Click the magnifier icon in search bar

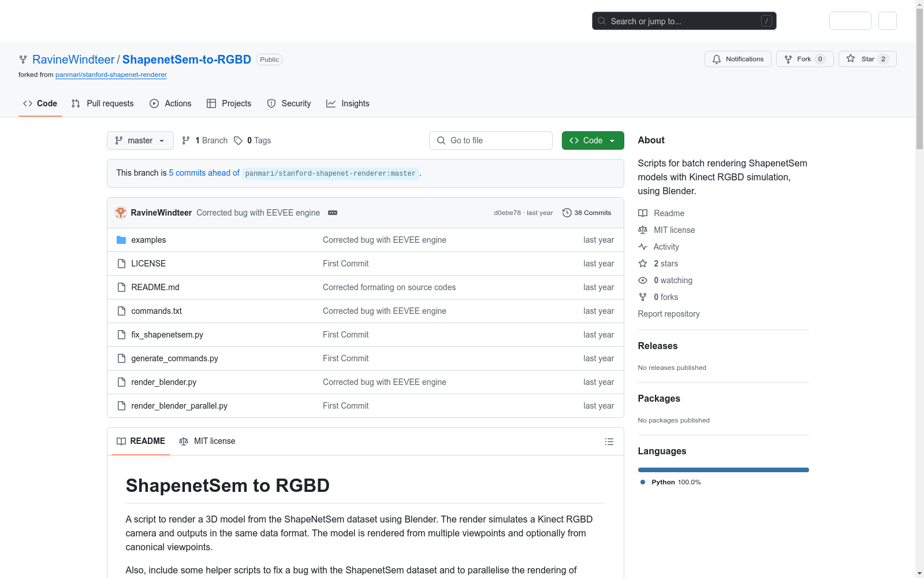point(602,21)
